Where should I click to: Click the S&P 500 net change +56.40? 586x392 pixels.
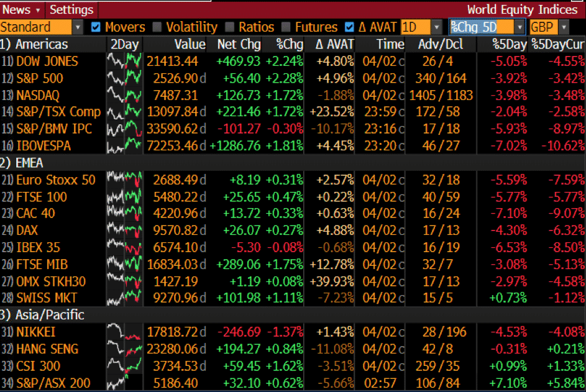click(242, 78)
